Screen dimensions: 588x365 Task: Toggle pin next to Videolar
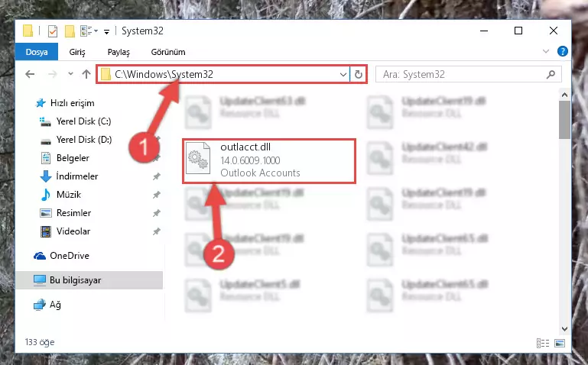pos(157,231)
